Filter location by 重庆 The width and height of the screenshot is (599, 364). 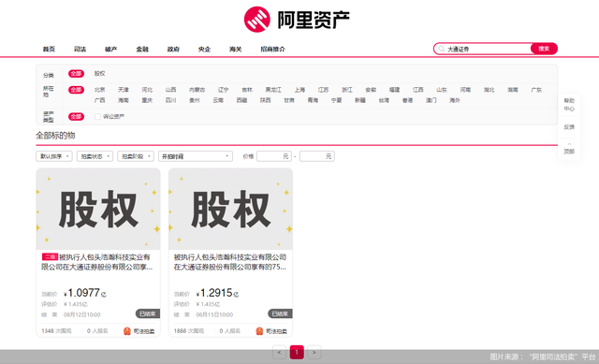pos(147,100)
